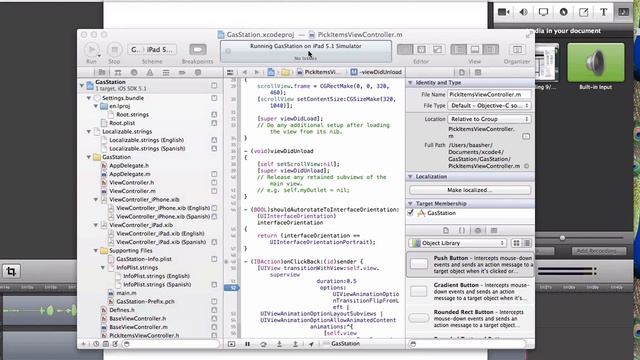Open -viewDidUnload method in jump bar
The image size is (640, 360).
pos(376,72)
